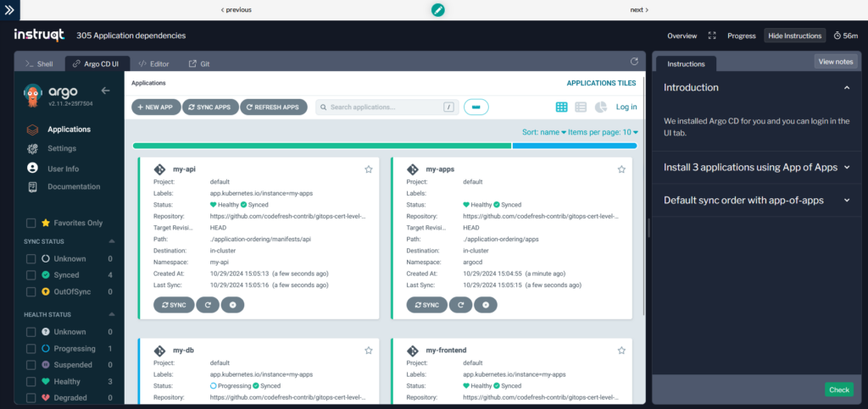
Task: Switch to tiles grid view icon
Action: click(x=561, y=108)
